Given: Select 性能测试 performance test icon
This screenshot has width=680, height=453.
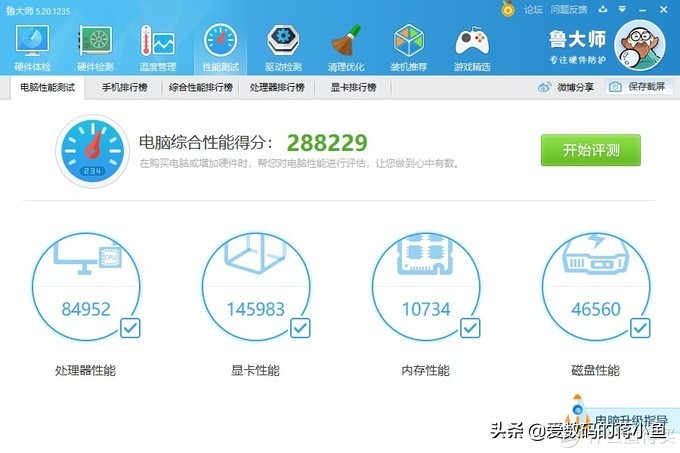Looking at the screenshot, I should pos(220,48).
